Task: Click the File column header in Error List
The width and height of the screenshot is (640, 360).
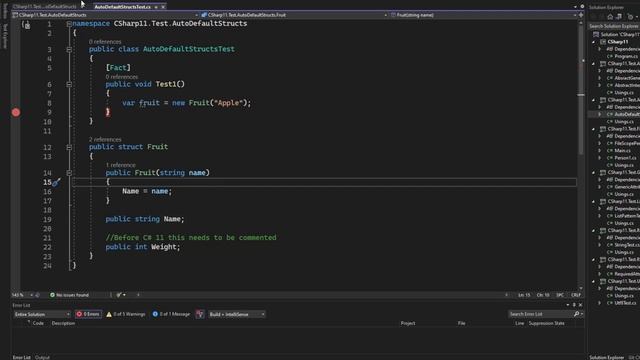Action: (x=461, y=323)
